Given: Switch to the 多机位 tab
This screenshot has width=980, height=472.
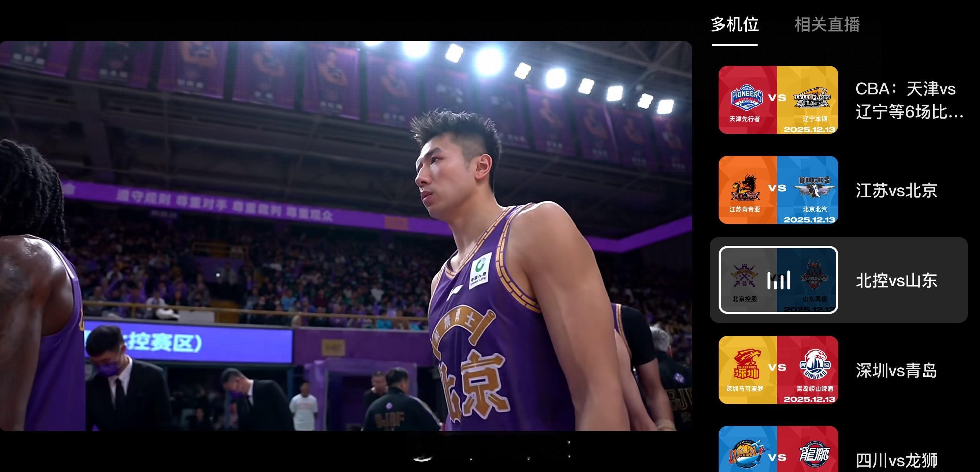Looking at the screenshot, I should click(x=735, y=25).
